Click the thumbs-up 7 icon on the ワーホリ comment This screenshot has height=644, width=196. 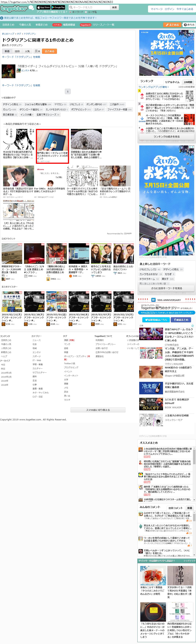(188, 545)
